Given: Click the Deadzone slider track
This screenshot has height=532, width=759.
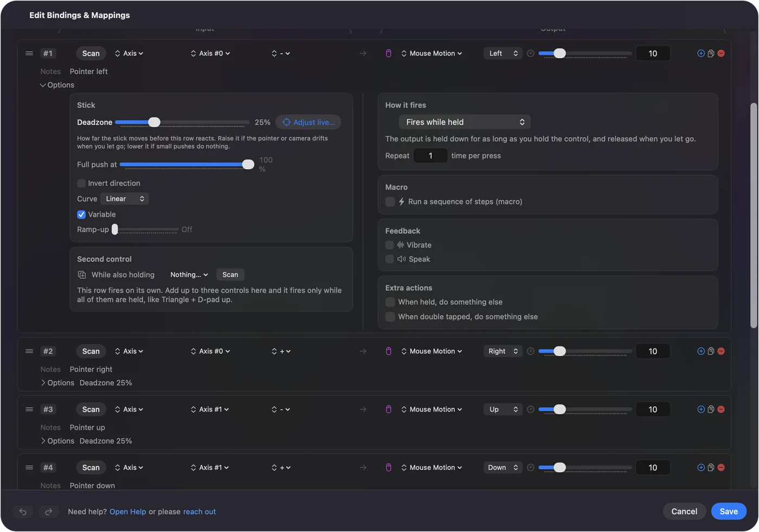Looking at the screenshot, I should tap(182, 123).
